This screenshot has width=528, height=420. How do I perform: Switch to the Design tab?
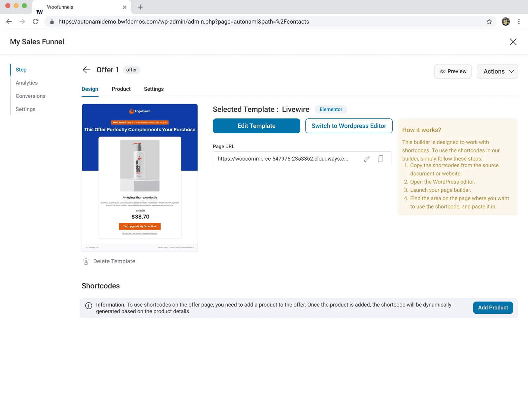click(90, 89)
